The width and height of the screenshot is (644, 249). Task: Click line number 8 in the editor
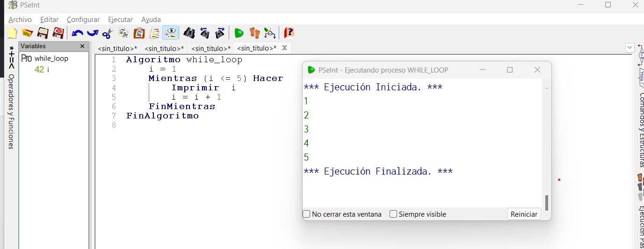click(x=114, y=125)
